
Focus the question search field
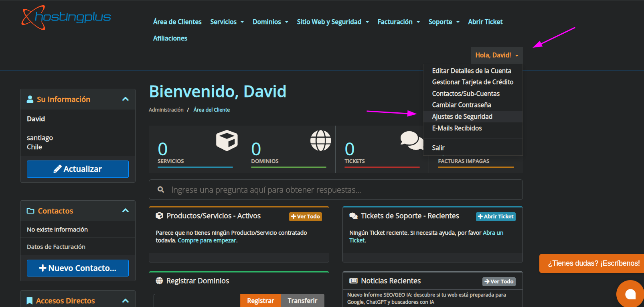[x=336, y=189]
